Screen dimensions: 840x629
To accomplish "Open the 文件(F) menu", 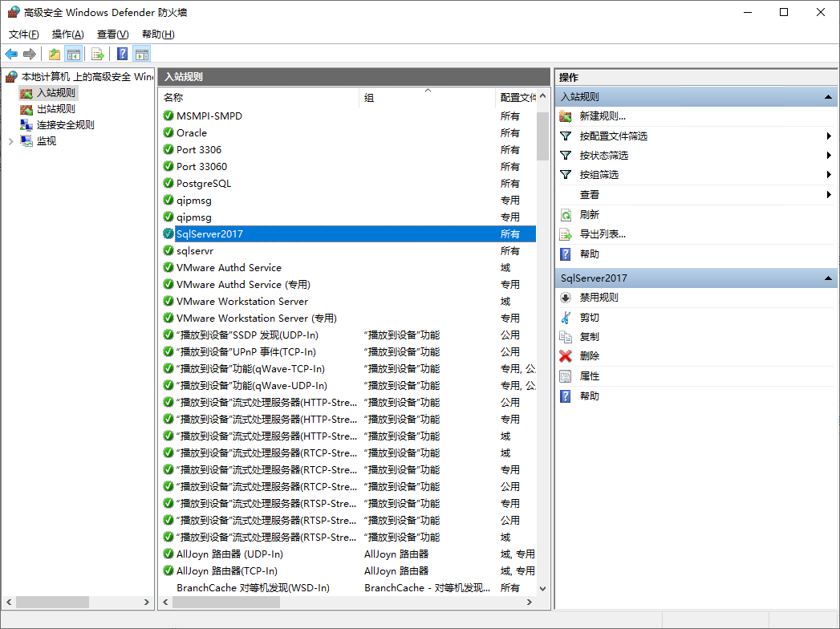I will tap(23, 34).
